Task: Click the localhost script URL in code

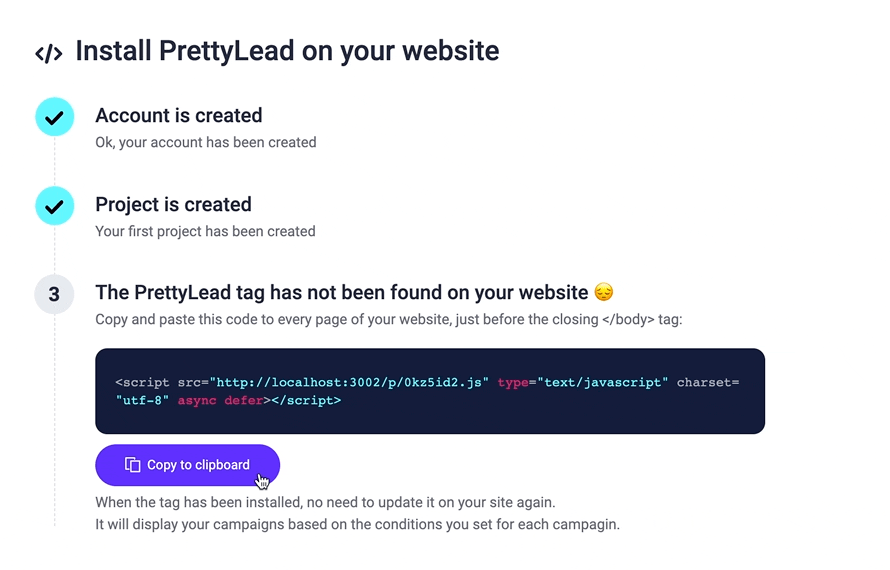Action: [x=349, y=382]
